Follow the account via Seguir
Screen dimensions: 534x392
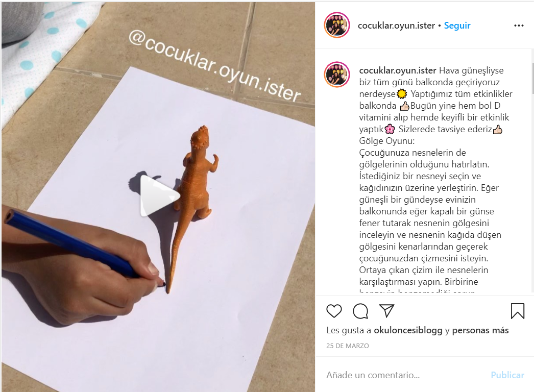tap(457, 26)
